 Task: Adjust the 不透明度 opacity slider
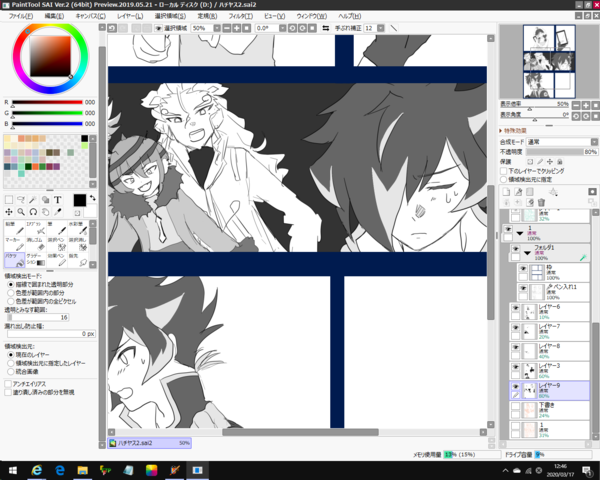point(562,152)
